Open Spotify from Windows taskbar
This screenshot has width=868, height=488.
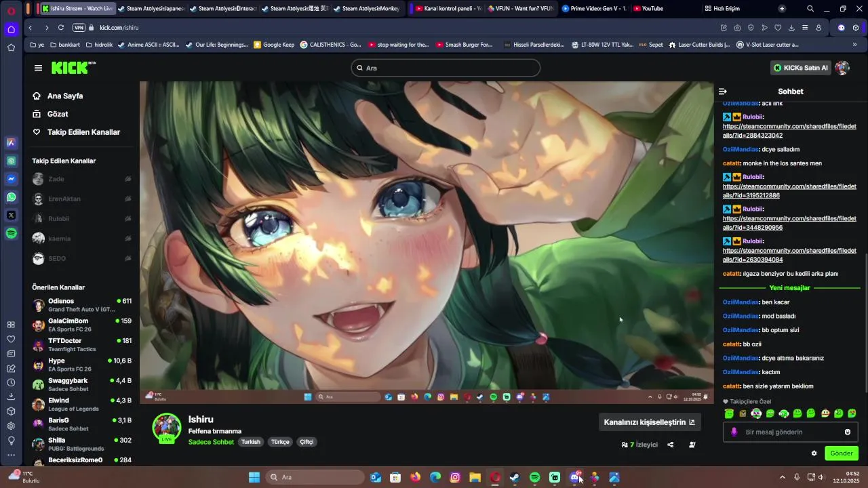tap(534, 477)
